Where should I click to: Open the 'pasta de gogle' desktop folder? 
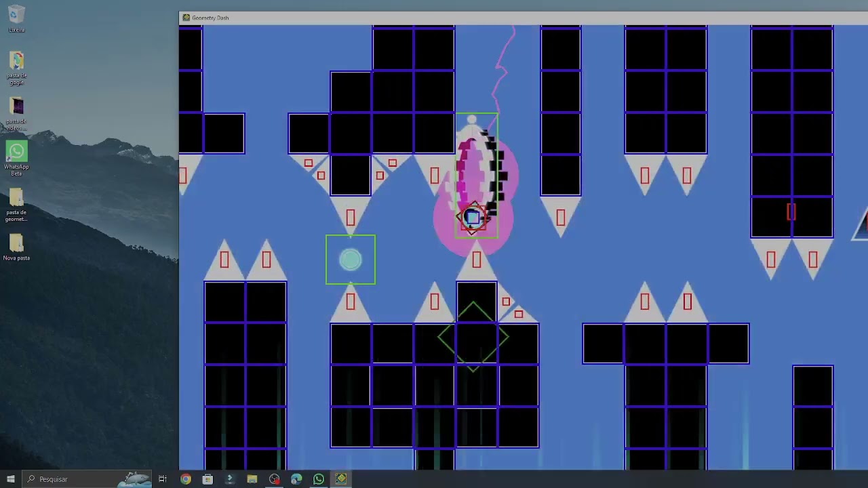pos(16,68)
